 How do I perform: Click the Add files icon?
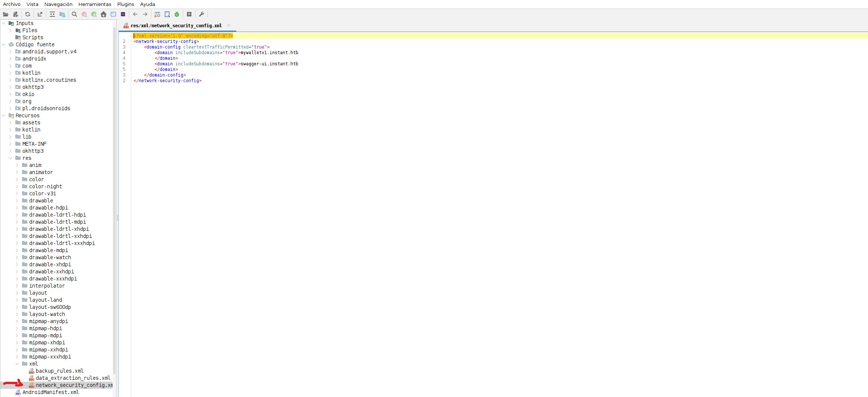(x=16, y=15)
